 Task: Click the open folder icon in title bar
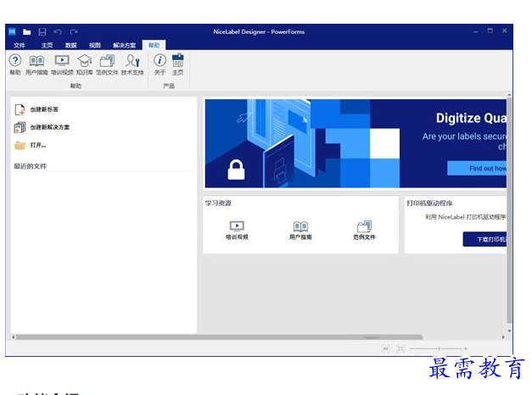coord(27,32)
